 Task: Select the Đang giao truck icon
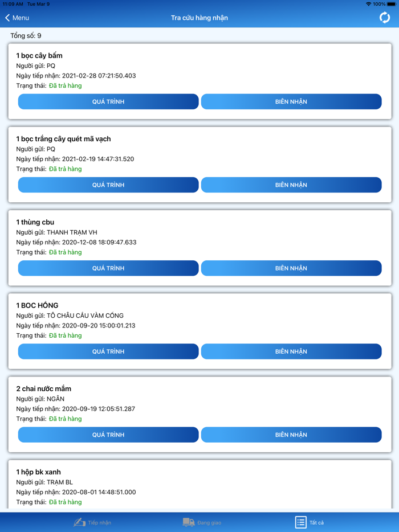189,522
